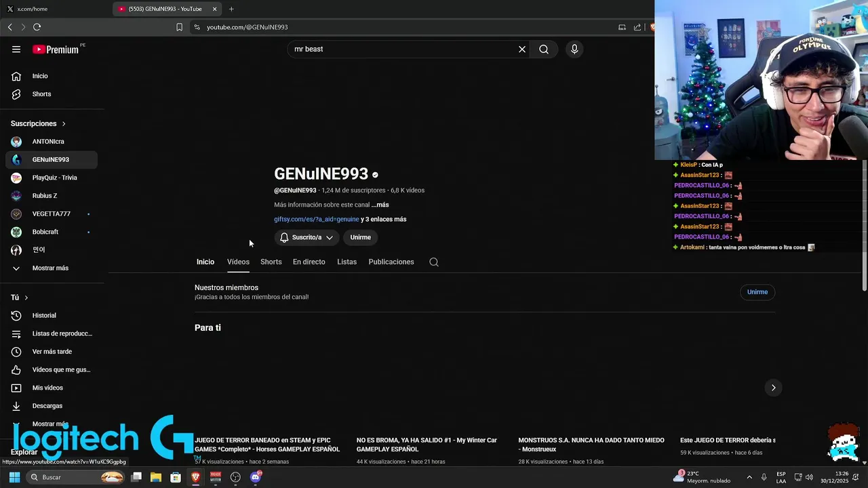Viewport: 868px width, 488px height.
Task: Open Discord from the taskbar
Action: [256, 477]
